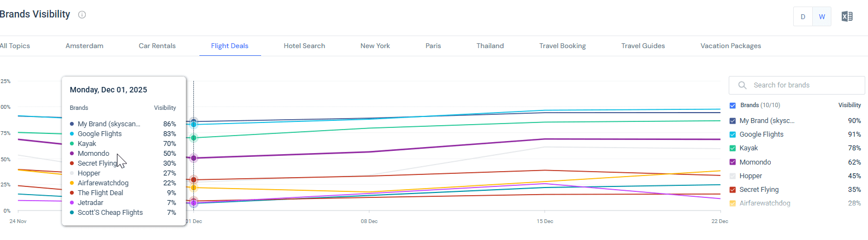Click the Momondo data point on 01 Dec
The image size is (868, 240).
coord(193,158)
